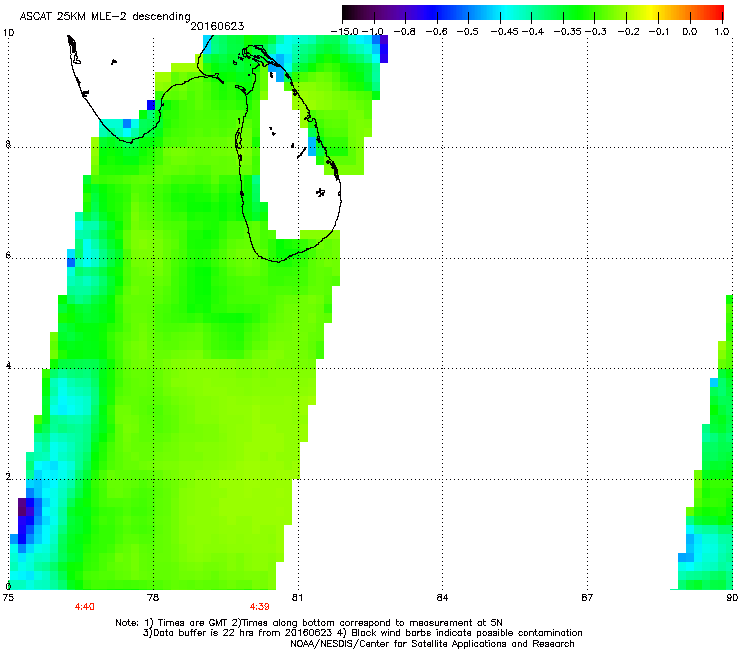Select longitude axis label 90
Screen dimensions: 740x650
tap(732, 598)
